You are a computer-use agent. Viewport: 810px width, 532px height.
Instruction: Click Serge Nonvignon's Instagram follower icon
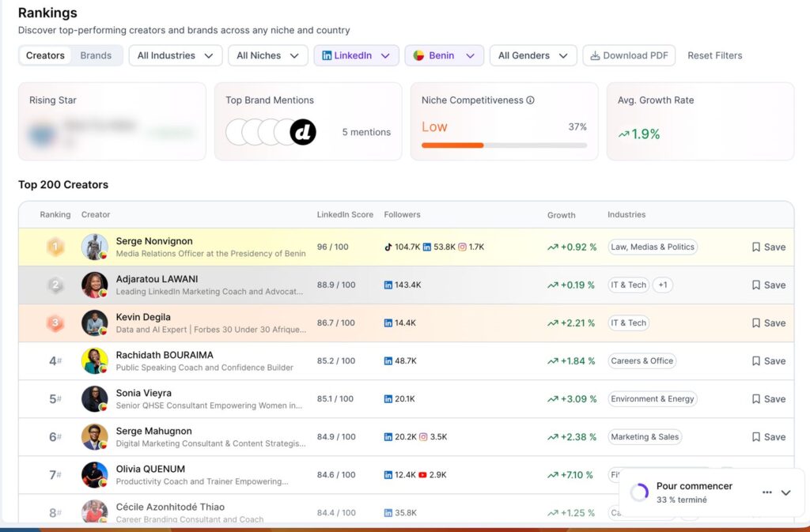463,247
